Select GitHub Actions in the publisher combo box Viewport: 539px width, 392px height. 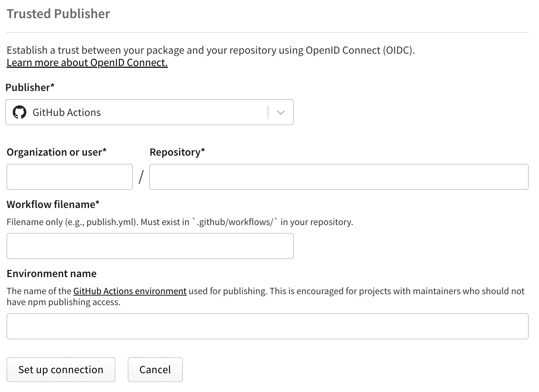pyautogui.click(x=137, y=112)
